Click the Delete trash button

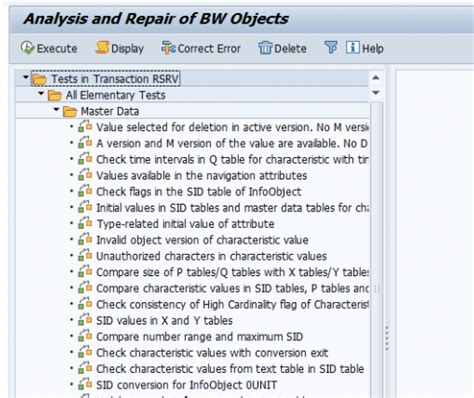coord(282,48)
